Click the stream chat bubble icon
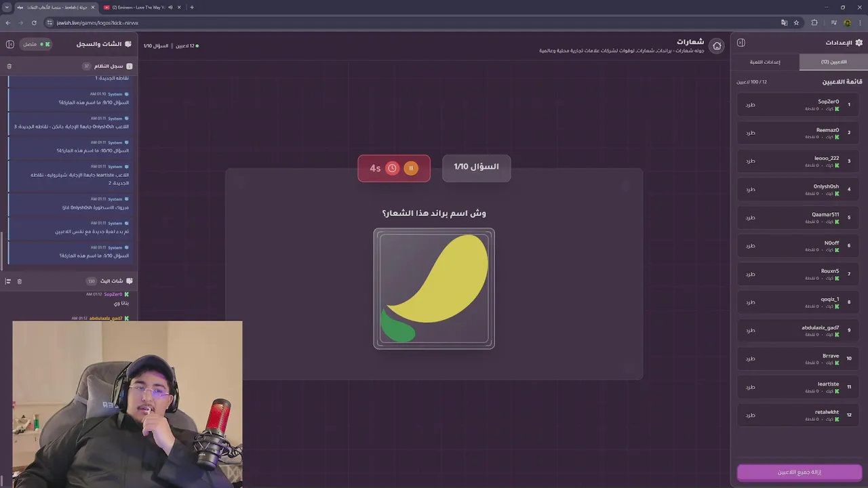The width and height of the screenshot is (868, 488). [x=130, y=281]
